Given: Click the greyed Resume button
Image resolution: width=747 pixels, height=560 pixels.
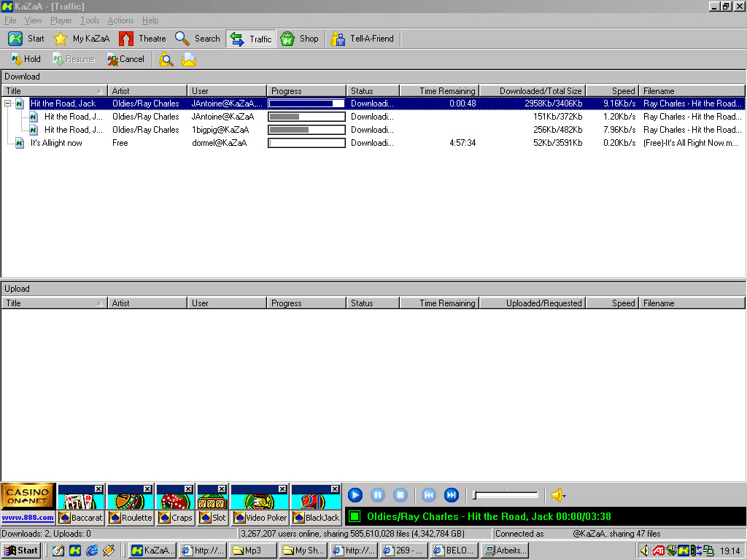Looking at the screenshot, I should point(74,59).
